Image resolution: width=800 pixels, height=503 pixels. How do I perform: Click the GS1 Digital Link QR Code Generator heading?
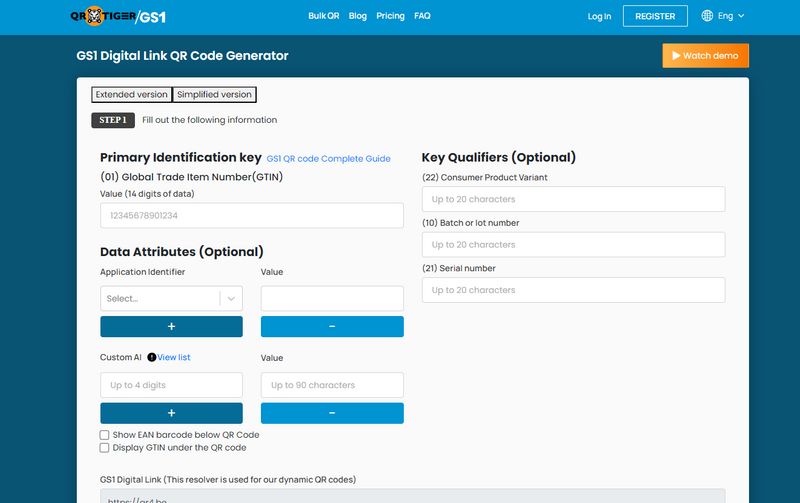[182, 56]
